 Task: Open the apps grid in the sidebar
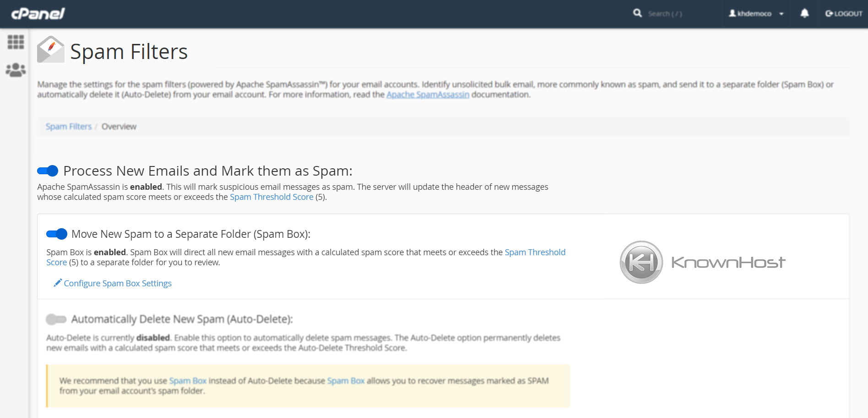[15, 42]
